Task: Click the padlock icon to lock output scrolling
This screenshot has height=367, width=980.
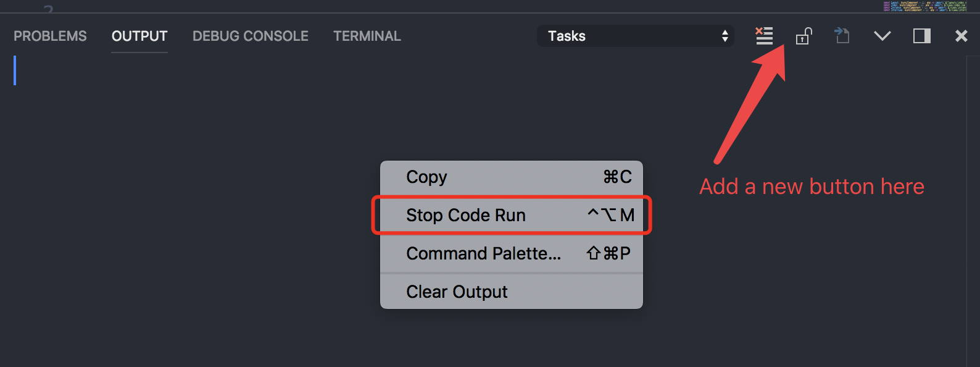Action: (803, 36)
